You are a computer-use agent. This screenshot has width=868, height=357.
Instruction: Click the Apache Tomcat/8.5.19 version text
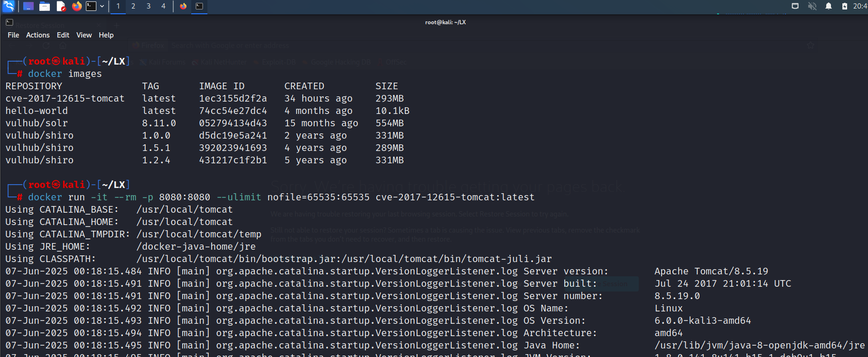click(711, 271)
